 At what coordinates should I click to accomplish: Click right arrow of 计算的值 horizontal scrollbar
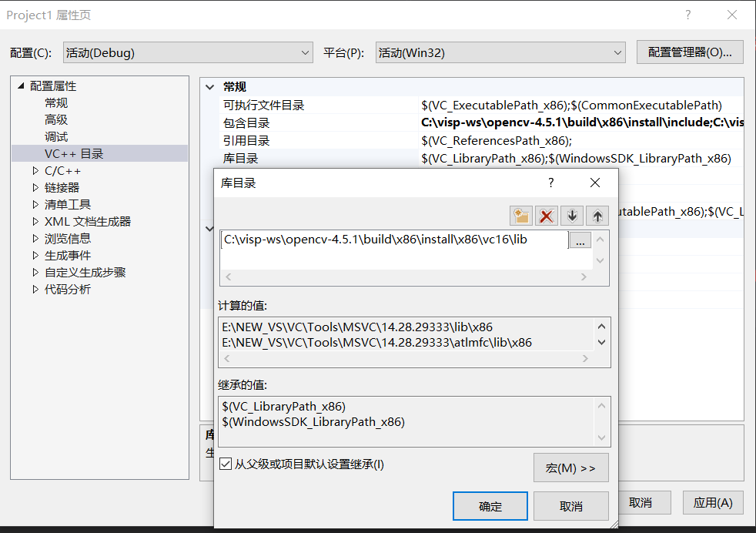(x=585, y=358)
